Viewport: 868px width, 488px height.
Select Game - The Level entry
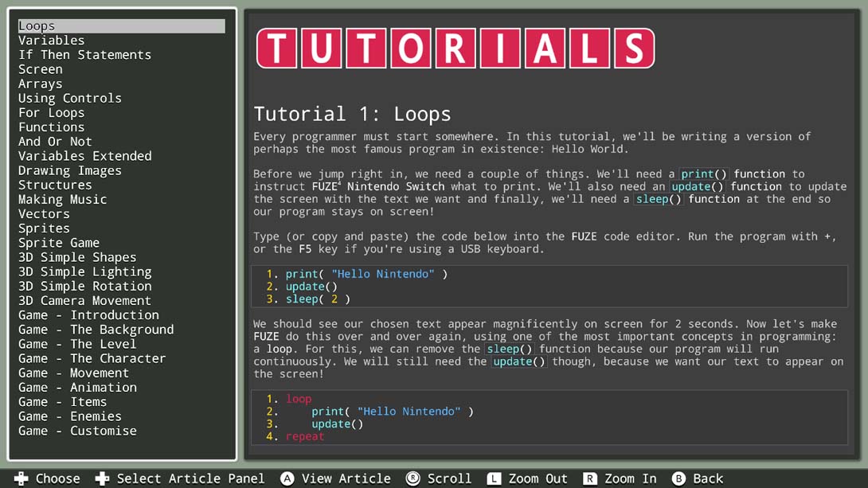click(x=77, y=344)
